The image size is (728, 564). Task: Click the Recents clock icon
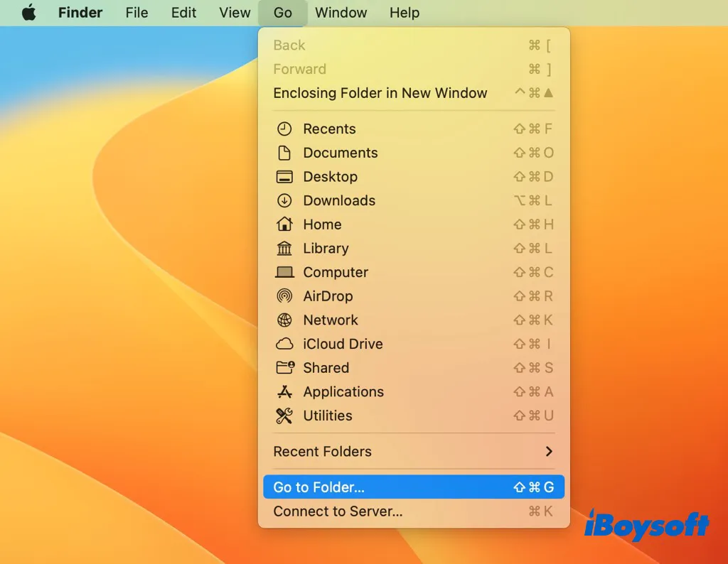284,129
